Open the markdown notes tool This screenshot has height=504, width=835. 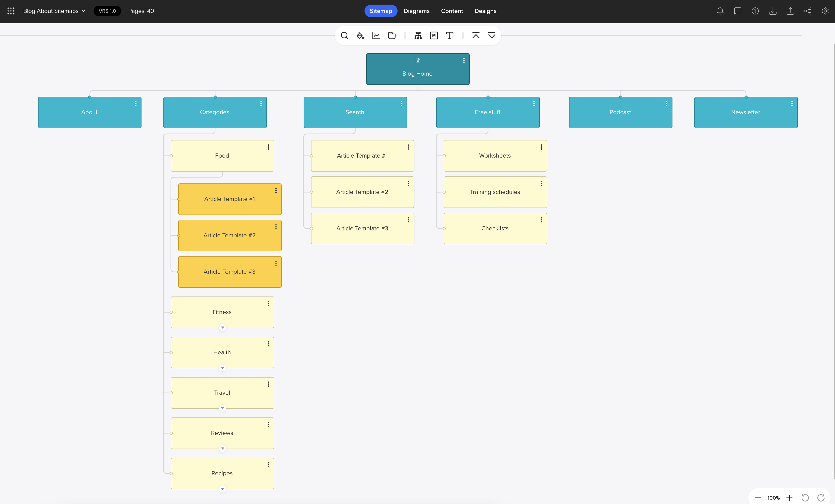point(434,35)
